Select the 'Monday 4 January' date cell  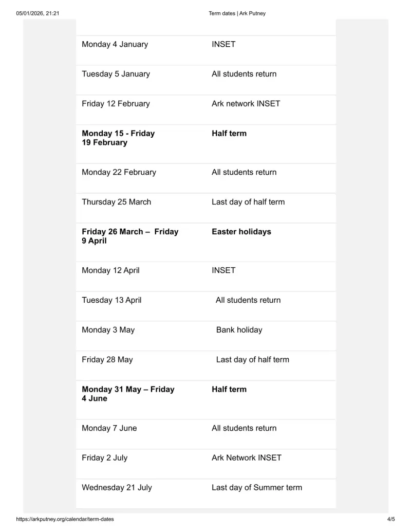[115, 44]
